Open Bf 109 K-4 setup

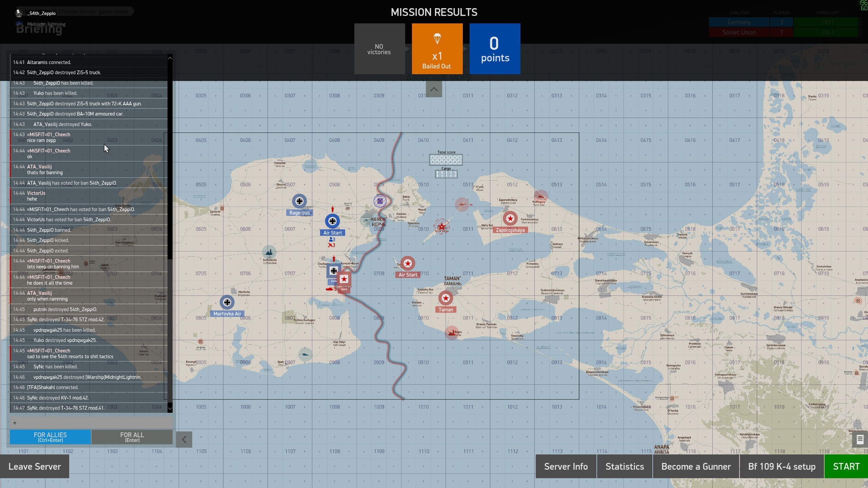tap(782, 467)
